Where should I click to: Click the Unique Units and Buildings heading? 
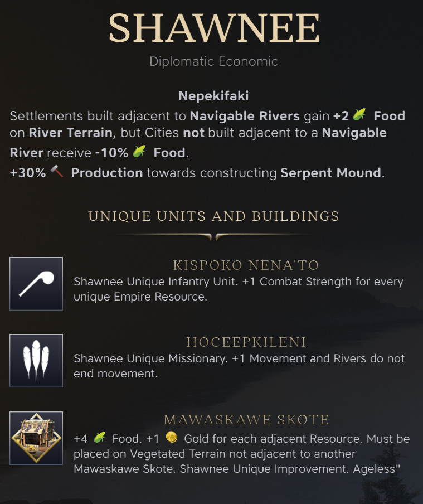click(x=214, y=216)
